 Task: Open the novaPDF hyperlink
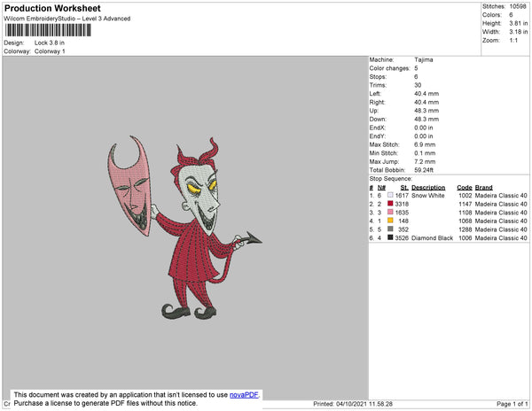(244, 395)
